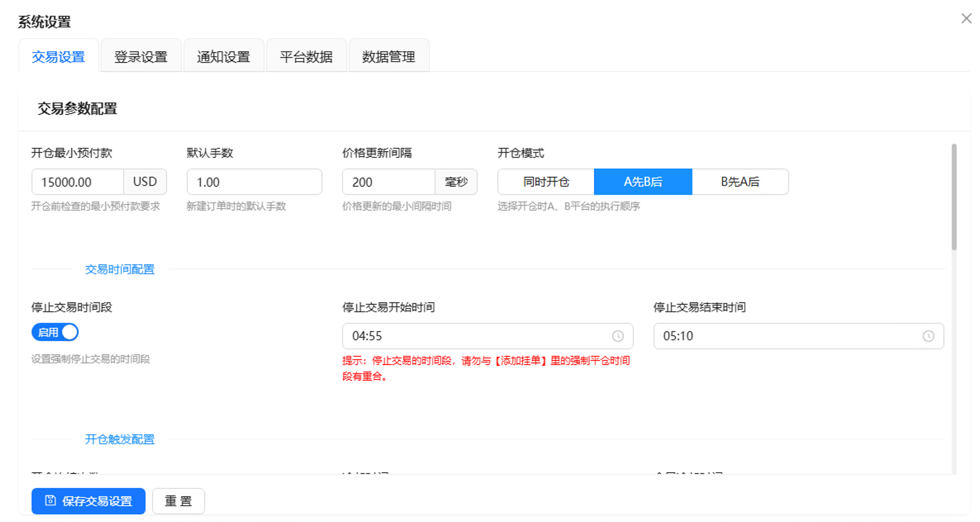This screenshot has height=522, width=980.
Task: Open the 通知设置 tab
Action: click(x=224, y=57)
